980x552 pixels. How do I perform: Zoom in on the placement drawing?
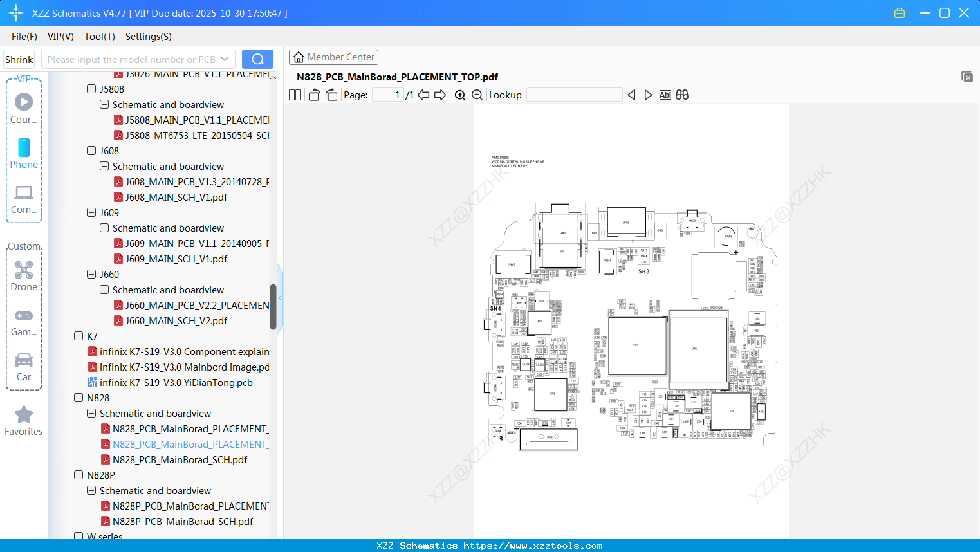460,95
